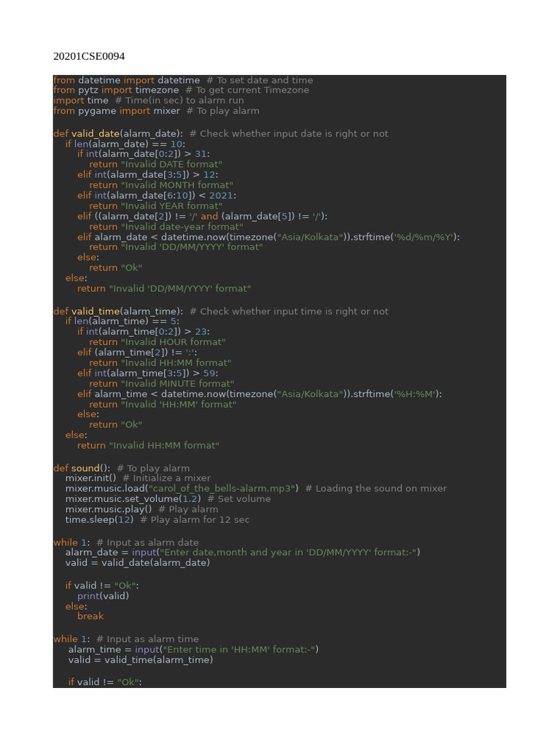Click the 'valid = valid_date(alarm_date)' line

click(137, 562)
